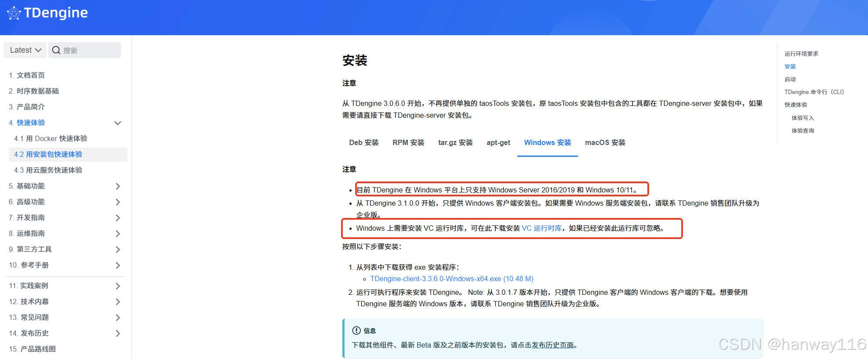Switch to the apt-get tab
Screen dimensions: 868x359
click(x=498, y=143)
